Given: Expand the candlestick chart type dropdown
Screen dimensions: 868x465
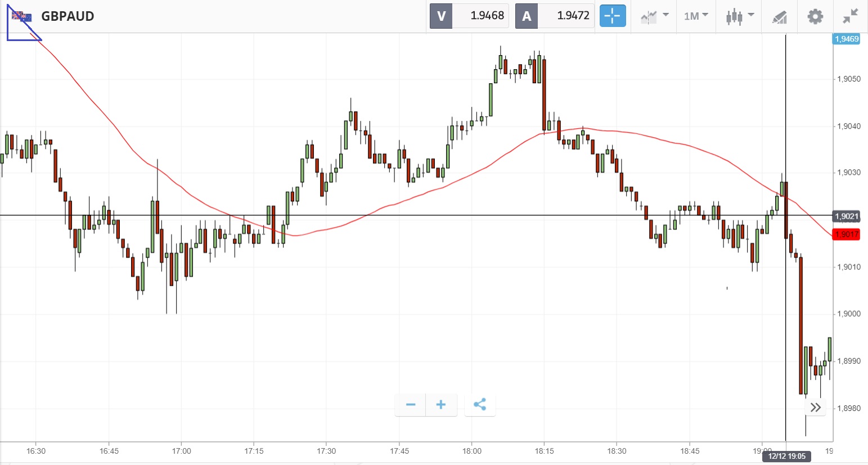Looking at the screenshot, I should pyautogui.click(x=739, y=16).
